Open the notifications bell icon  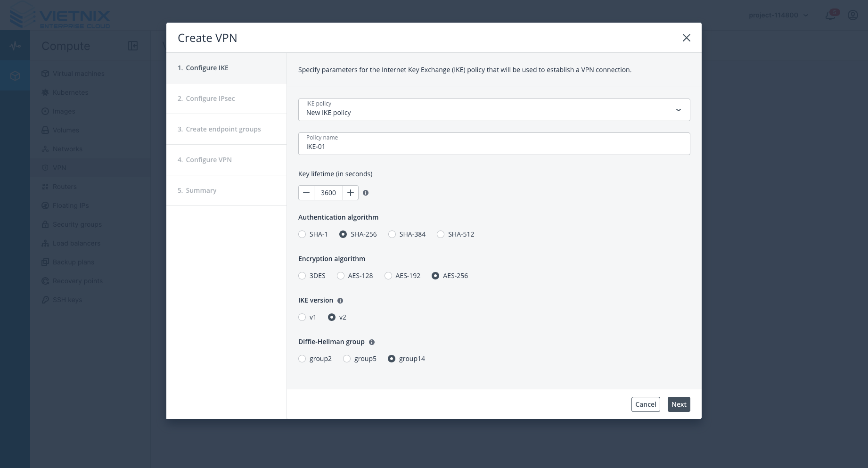[x=830, y=15]
